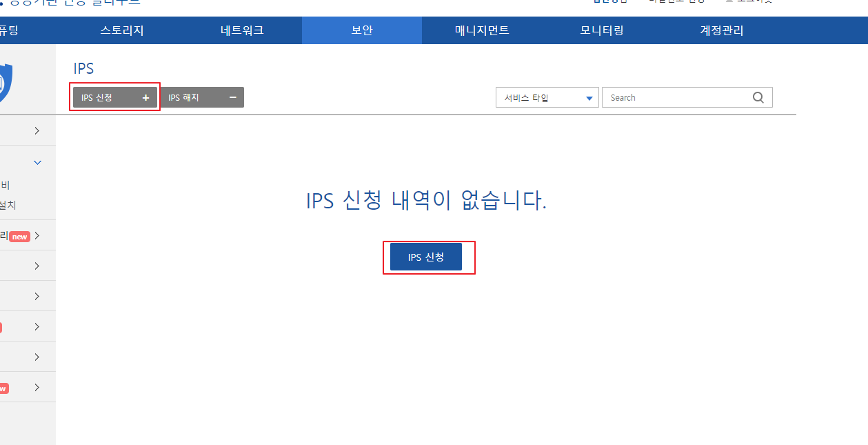
Task: Open the 네트워크 menu tab
Action: 242,30
